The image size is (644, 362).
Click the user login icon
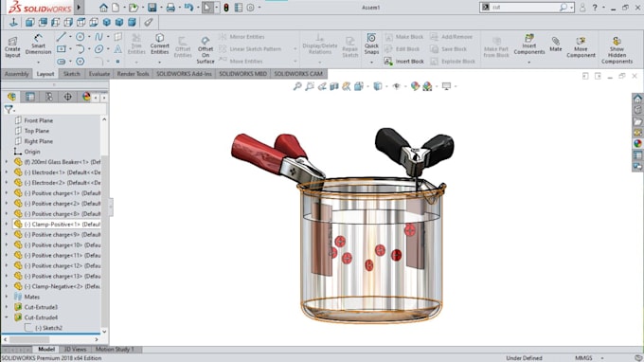(582, 8)
